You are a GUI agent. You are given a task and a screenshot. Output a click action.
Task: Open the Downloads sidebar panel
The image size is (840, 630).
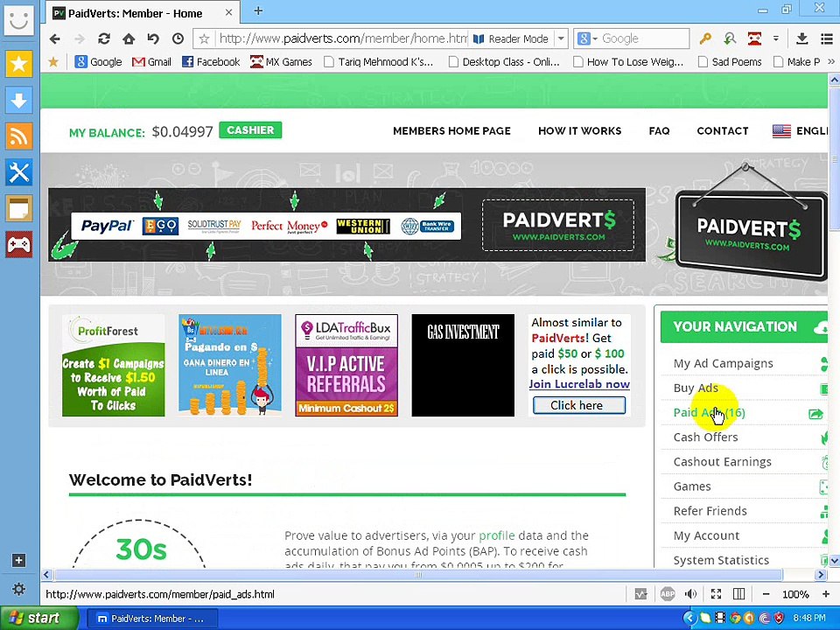[x=18, y=100]
